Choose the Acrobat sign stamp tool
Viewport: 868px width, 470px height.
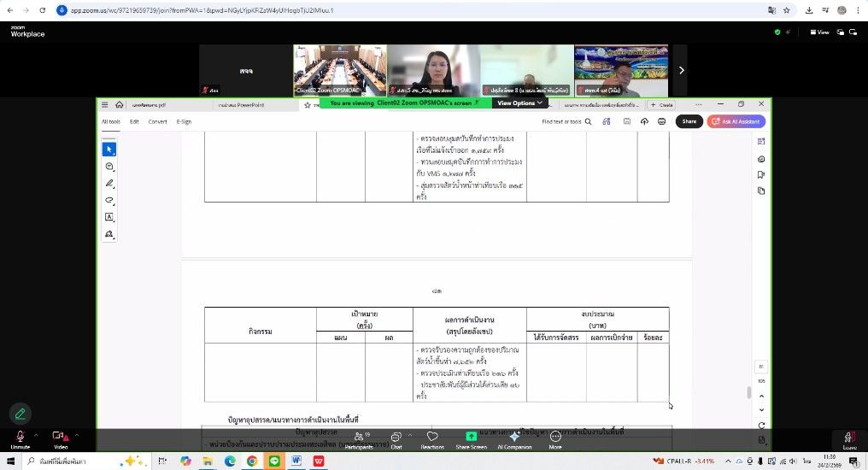tap(109, 234)
